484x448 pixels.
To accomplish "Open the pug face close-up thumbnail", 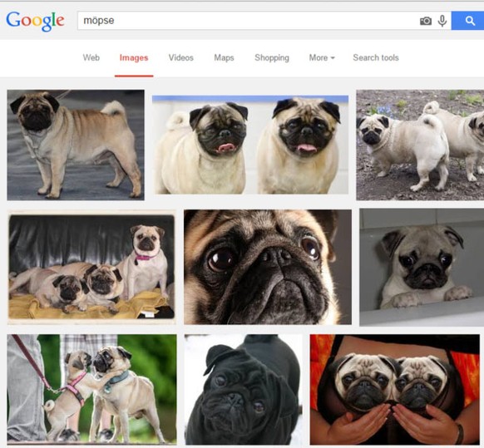I will click(268, 267).
